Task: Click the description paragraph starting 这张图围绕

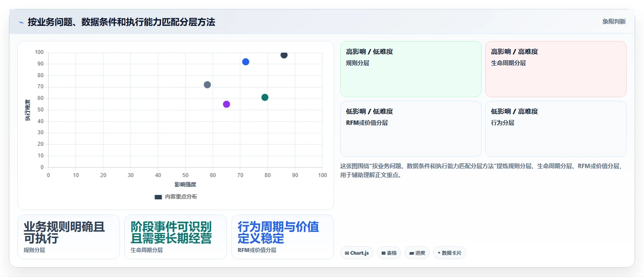Action: click(x=481, y=170)
